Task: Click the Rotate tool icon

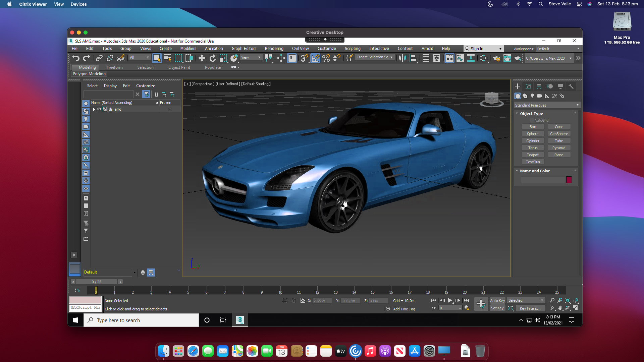Action: [213, 58]
